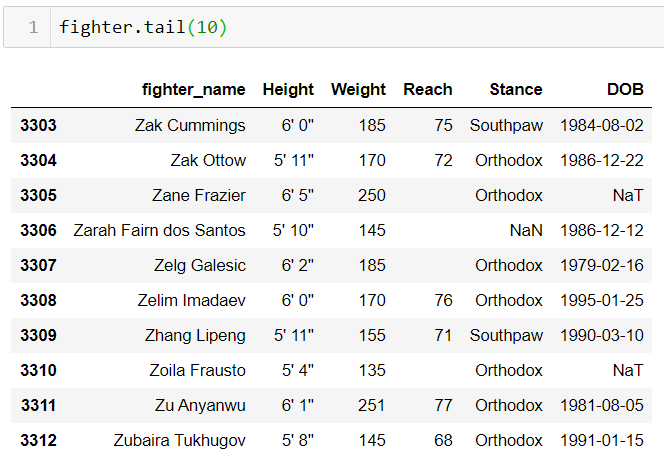Click the Zelg Galesic name cell
664x466 pixels.
click(199, 266)
